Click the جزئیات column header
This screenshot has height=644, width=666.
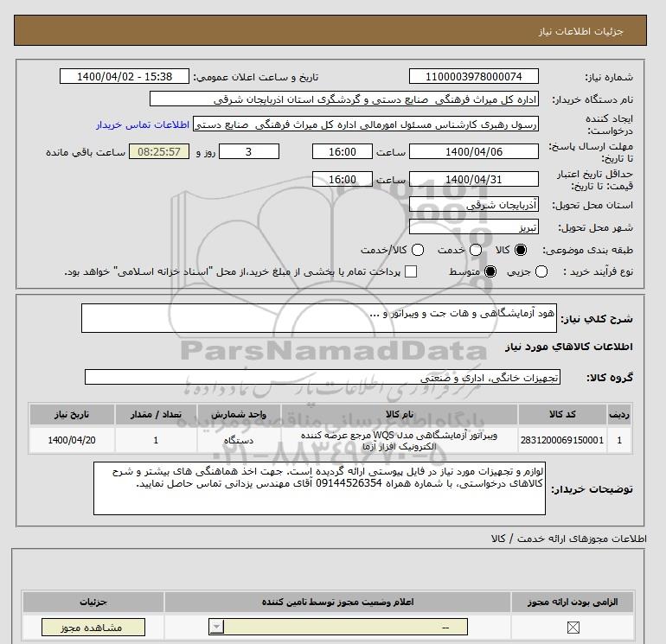coord(93,602)
